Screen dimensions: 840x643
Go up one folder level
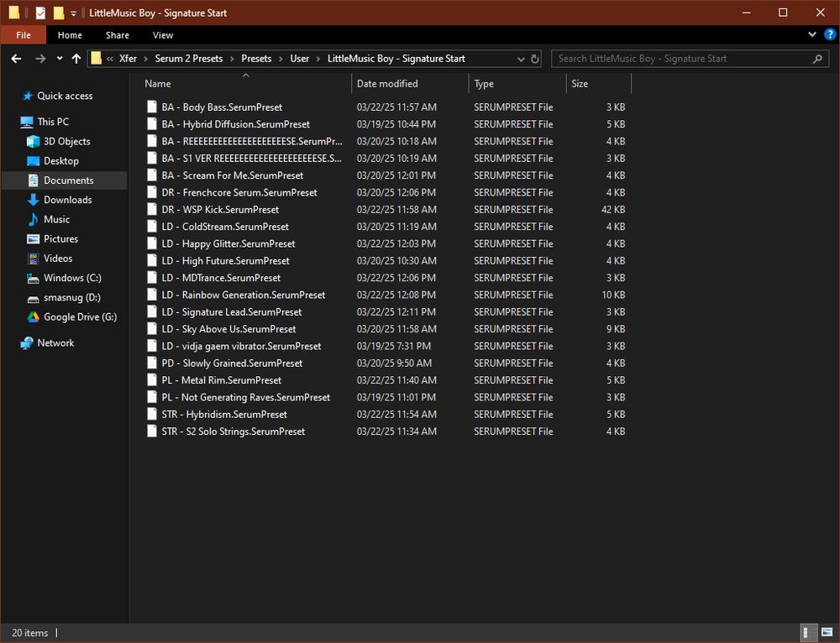click(x=76, y=59)
